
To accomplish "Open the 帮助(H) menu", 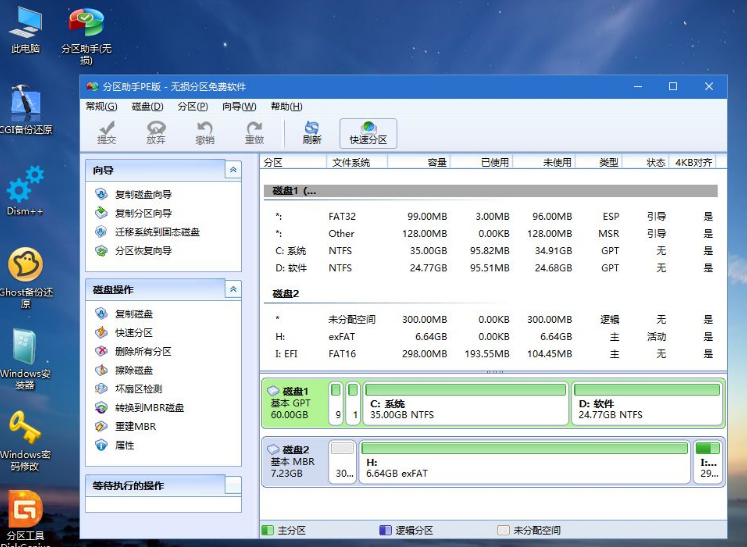I will tap(286, 107).
